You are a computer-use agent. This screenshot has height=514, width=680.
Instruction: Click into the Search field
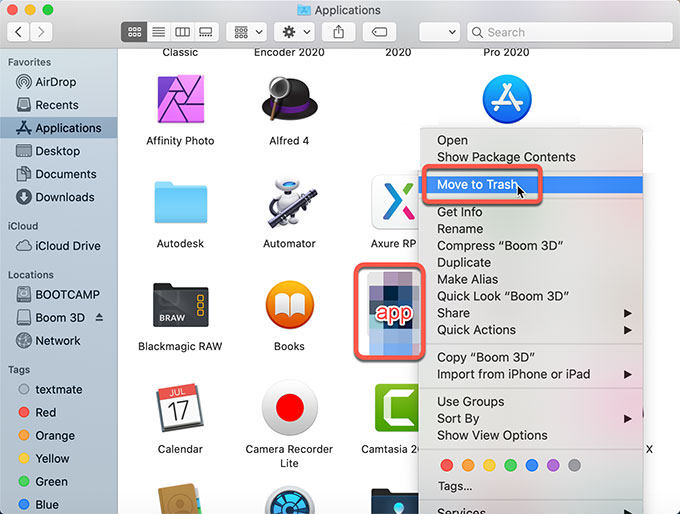pos(570,32)
